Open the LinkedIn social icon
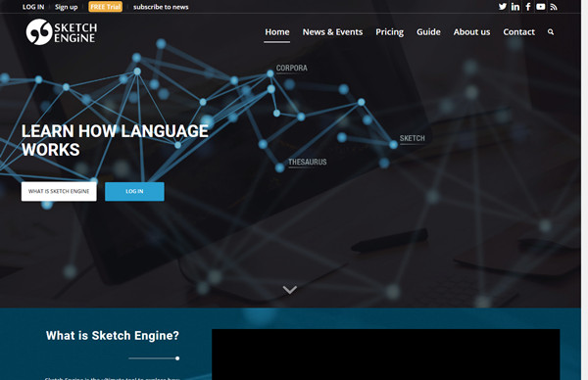This screenshot has height=380, width=588. coord(515,7)
